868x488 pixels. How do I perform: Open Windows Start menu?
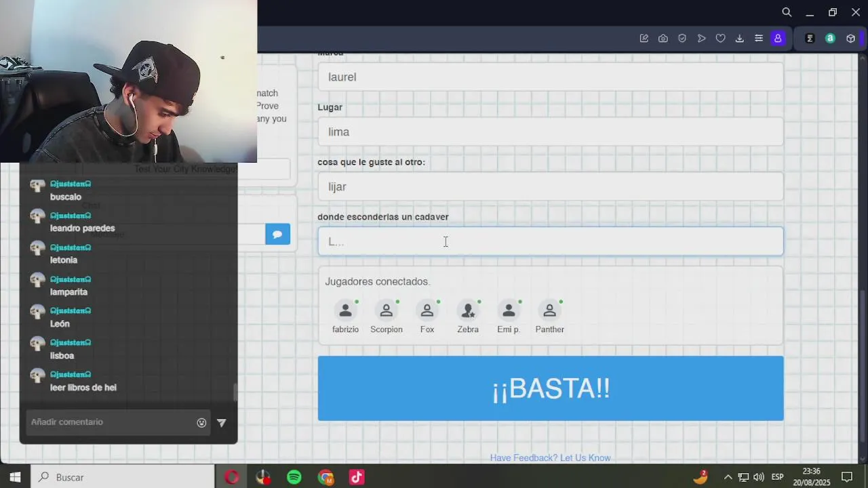point(15,477)
